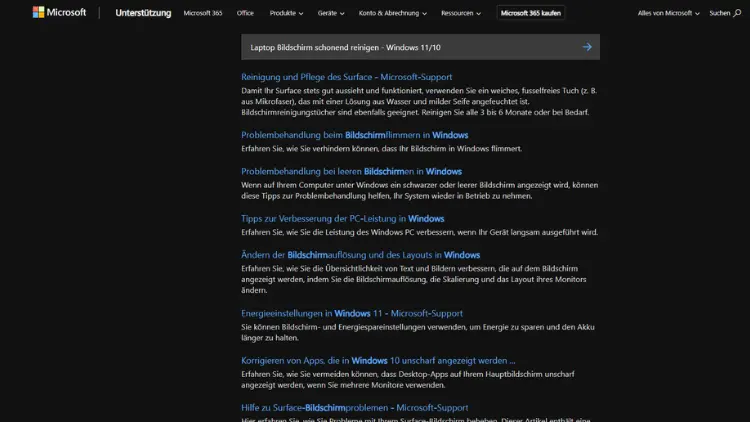
Task: Click the magnifier icon next to Suchen
Action: click(x=737, y=13)
